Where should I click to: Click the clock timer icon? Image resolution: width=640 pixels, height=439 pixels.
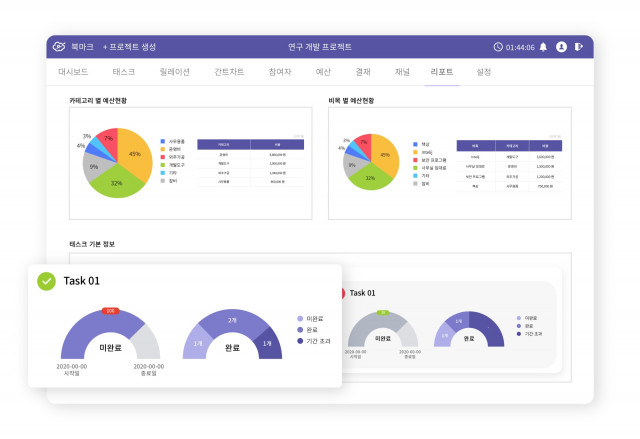(x=498, y=47)
